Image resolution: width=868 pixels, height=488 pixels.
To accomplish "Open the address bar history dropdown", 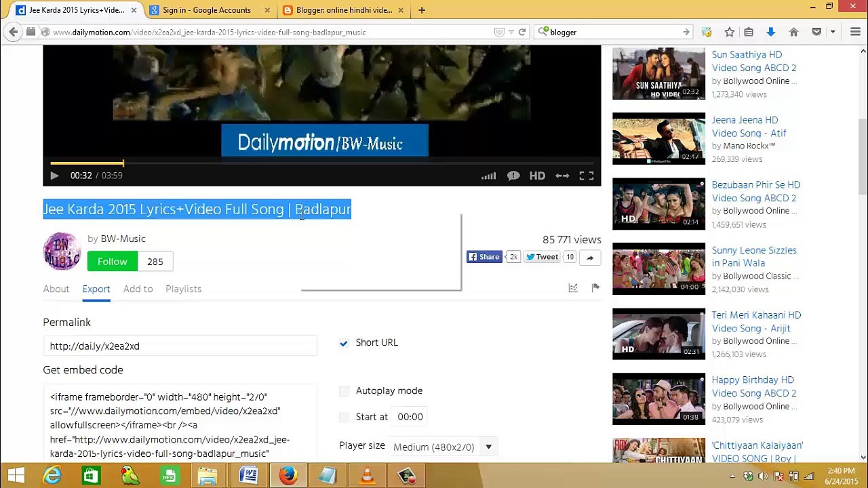I will click(511, 32).
